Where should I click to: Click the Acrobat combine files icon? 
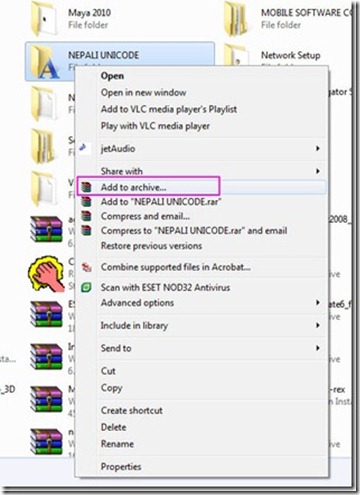87,267
